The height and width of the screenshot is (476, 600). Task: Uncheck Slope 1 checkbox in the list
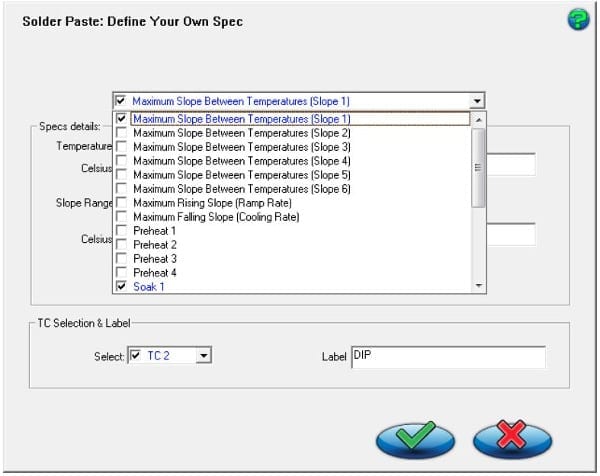(x=121, y=119)
